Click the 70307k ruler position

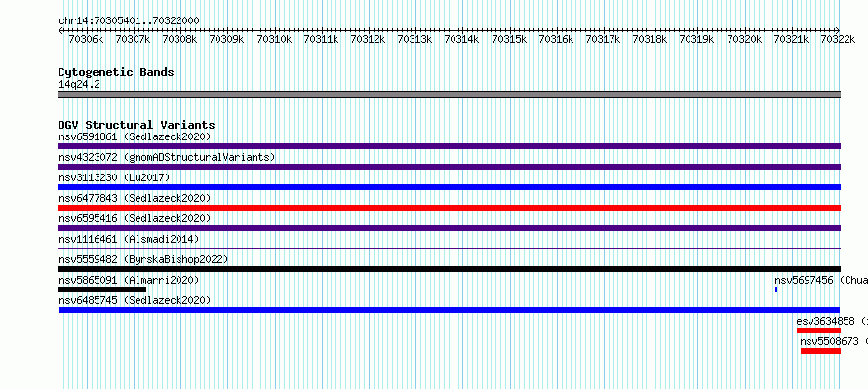point(133,39)
